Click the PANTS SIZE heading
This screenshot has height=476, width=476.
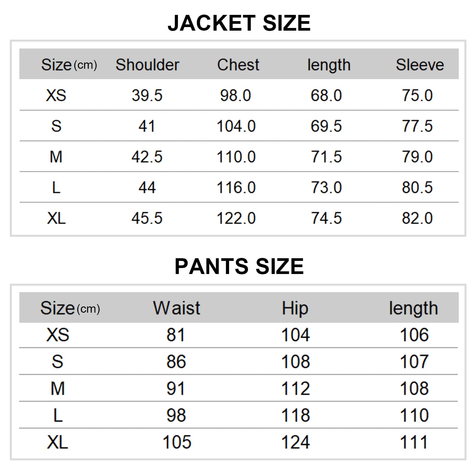pos(239,266)
